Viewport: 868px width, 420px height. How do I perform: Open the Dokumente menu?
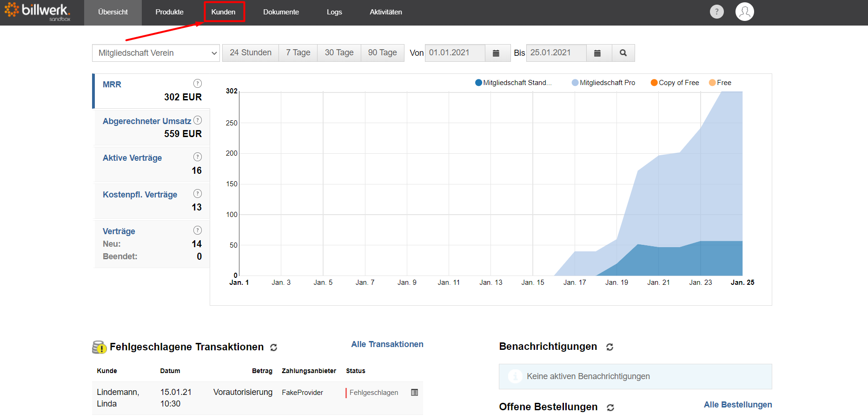[x=281, y=12]
